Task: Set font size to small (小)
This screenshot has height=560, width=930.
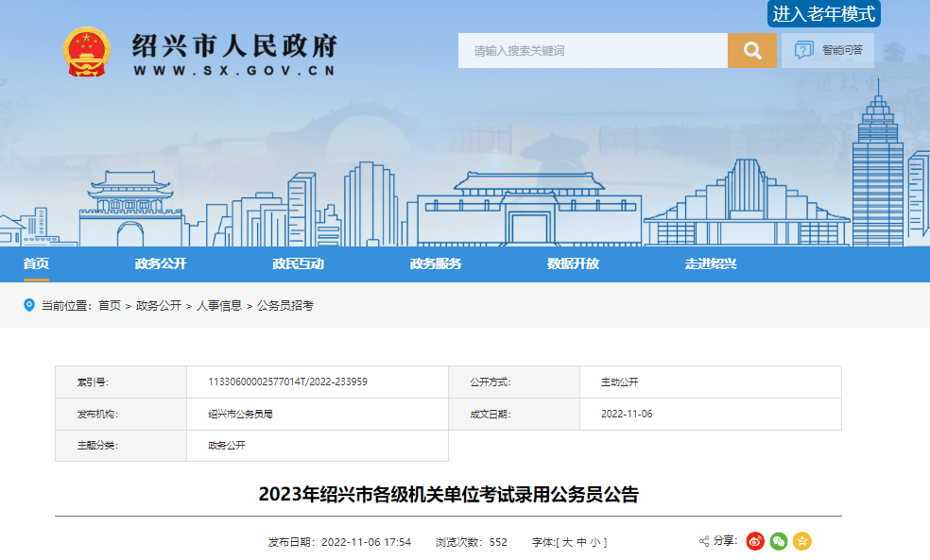Action: [x=594, y=542]
